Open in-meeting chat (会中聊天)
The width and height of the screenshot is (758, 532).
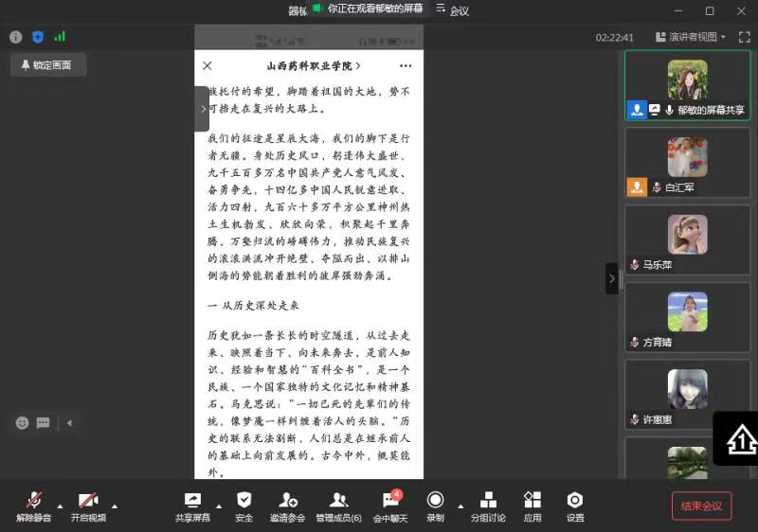[389, 506]
